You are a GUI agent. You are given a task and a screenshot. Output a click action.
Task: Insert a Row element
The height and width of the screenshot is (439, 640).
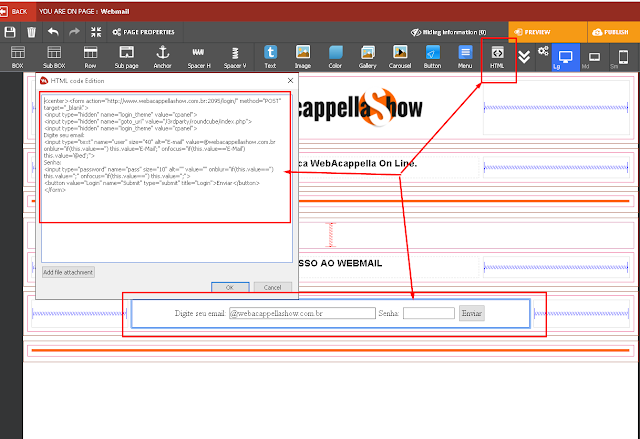point(90,57)
